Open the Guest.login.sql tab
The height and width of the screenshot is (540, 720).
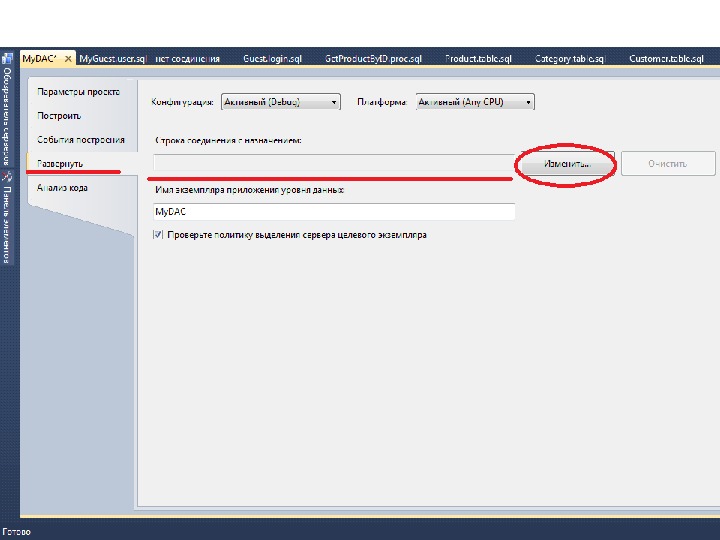pyautogui.click(x=272, y=59)
